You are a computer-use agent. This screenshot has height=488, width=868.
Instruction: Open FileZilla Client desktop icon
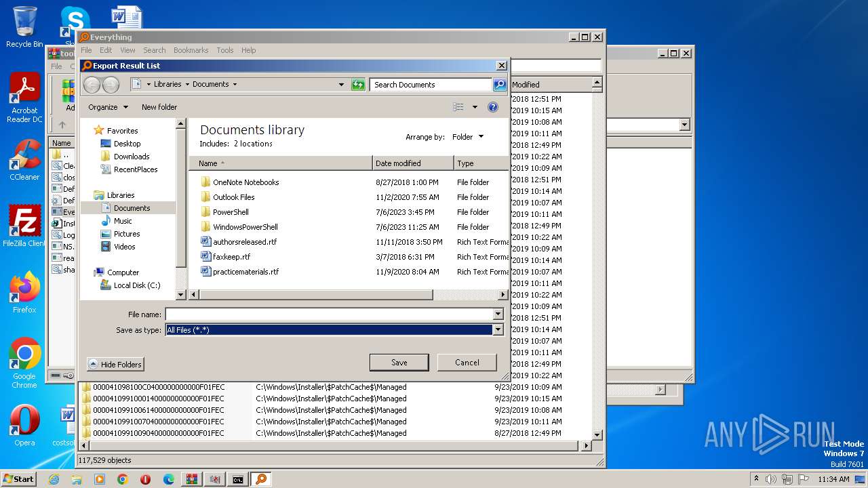coord(24,226)
